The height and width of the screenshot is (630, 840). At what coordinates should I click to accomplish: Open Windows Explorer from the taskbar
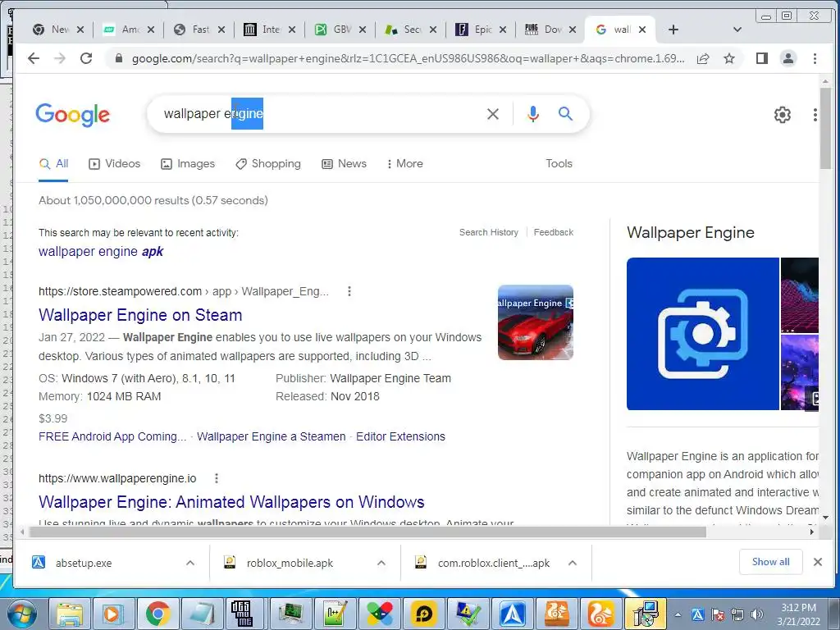click(x=70, y=614)
